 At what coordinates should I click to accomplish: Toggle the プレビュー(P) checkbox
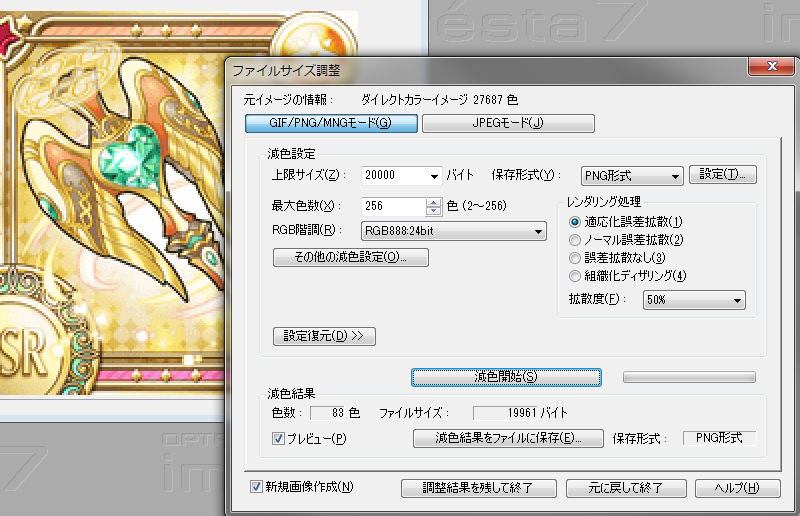click(279, 438)
